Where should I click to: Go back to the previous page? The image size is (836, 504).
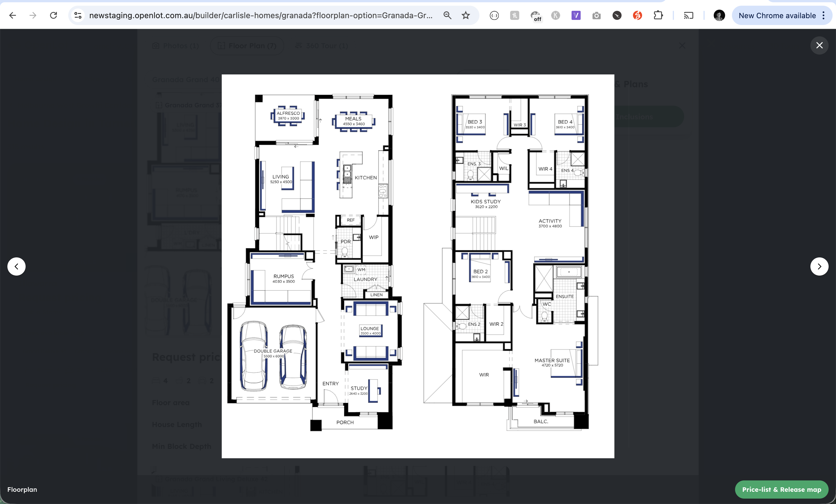(13, 15)
